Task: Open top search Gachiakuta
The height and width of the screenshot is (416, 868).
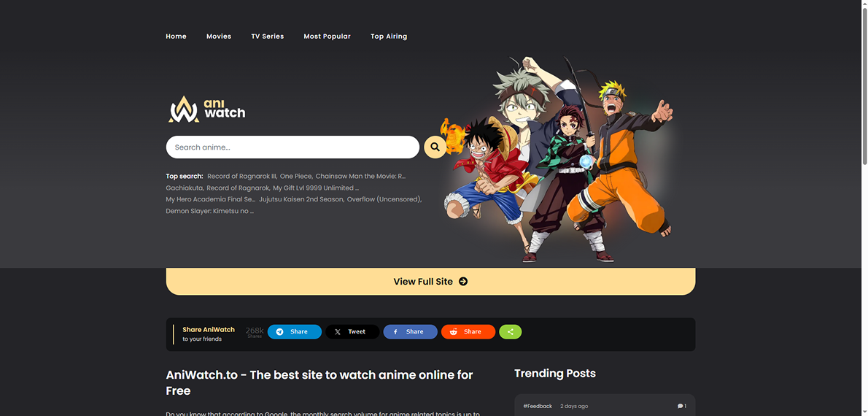Action: 185,188
